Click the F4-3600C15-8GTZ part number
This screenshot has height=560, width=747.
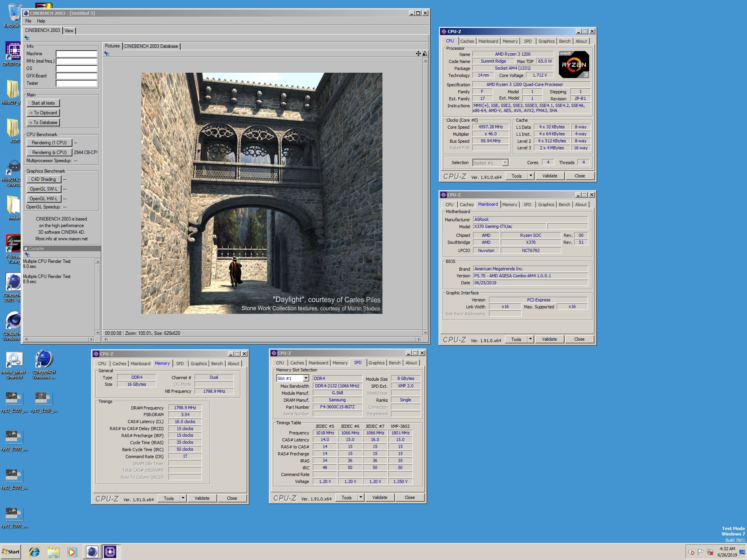[337, 407]
